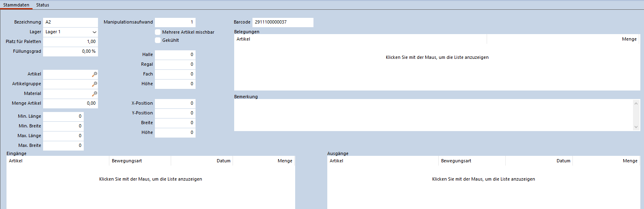Screen dimensions: 644x209
Task: Load the Eingänge list by clicking its message
Action: (150, 179)
